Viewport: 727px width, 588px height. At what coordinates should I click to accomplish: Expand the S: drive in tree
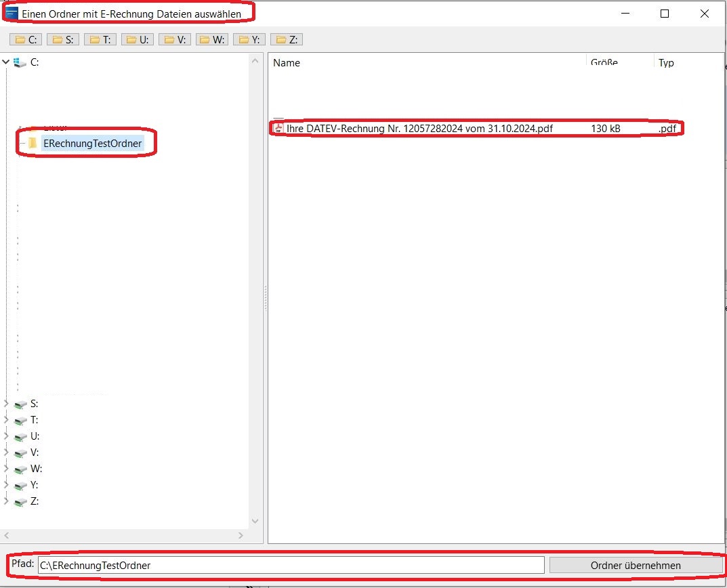tap(6, 404)
